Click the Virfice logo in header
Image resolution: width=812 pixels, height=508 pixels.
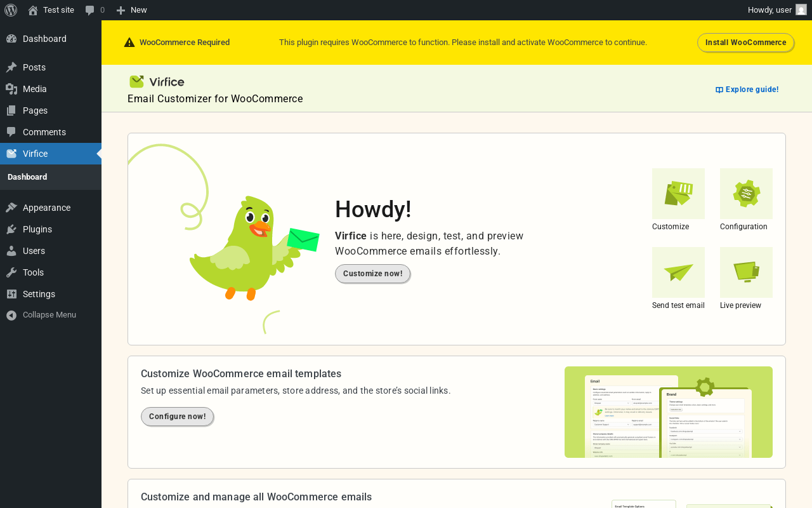(157, 81)
